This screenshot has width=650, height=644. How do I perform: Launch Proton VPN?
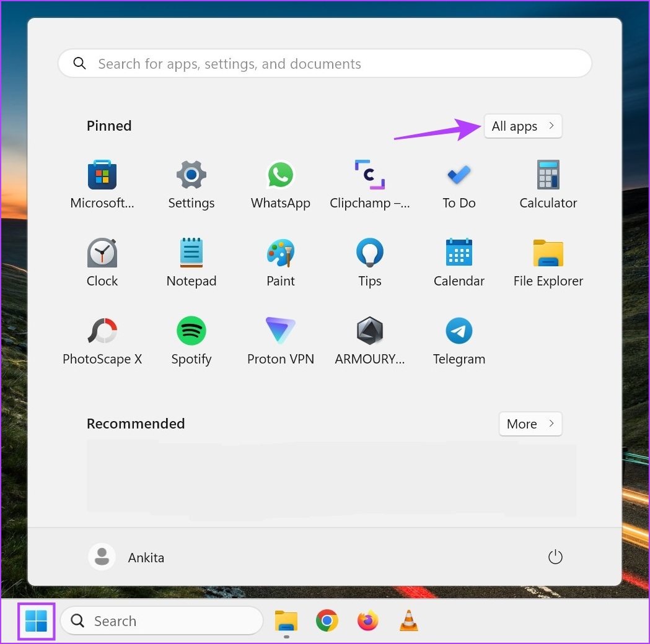[280, 341]
